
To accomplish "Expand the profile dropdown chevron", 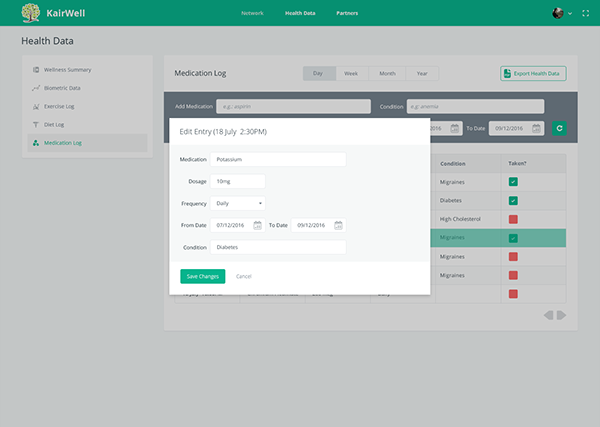I will [x=570, y=13].
